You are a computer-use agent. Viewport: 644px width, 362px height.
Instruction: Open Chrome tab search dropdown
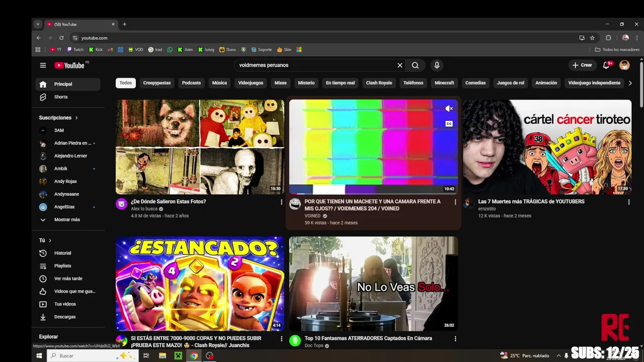point(38,24)
